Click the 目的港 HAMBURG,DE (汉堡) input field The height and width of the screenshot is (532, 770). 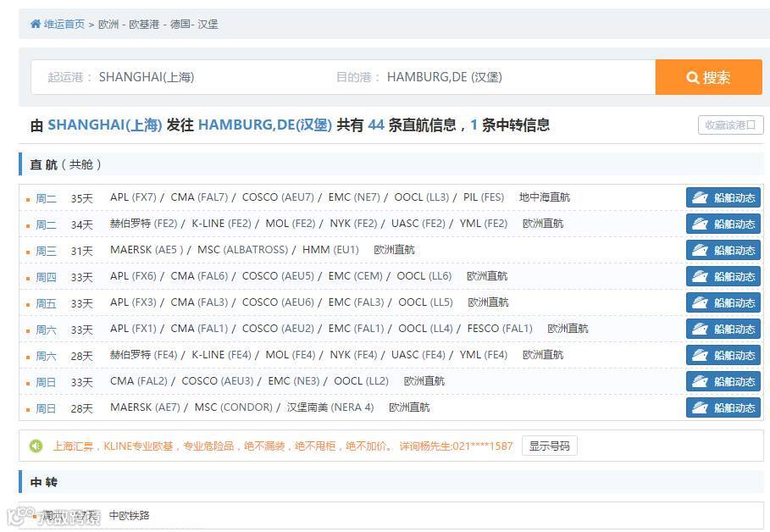(x=491, y=77)
